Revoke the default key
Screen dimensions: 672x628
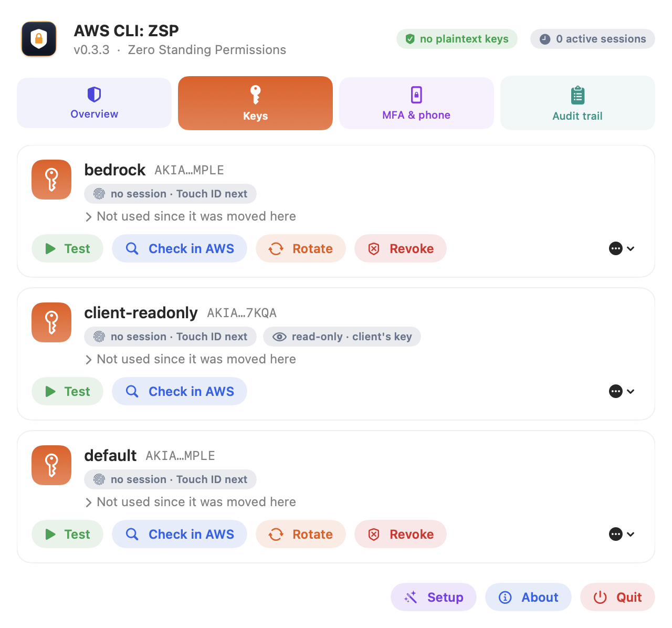pos(401,534)
